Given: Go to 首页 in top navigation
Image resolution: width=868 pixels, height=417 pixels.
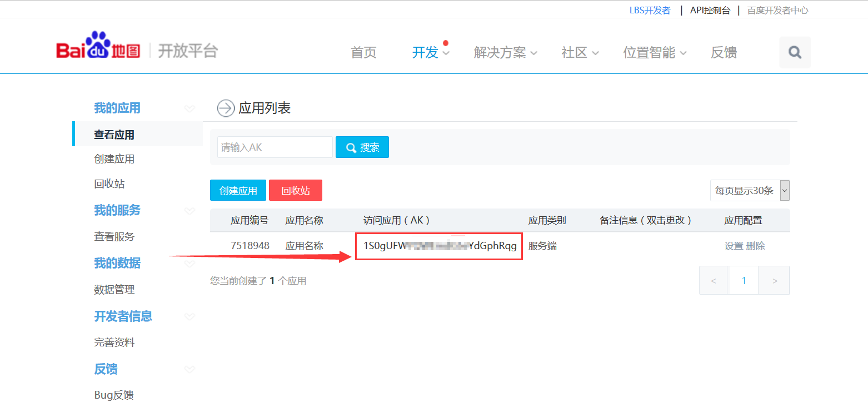Looking at the screenshot, I should (363, 52).
